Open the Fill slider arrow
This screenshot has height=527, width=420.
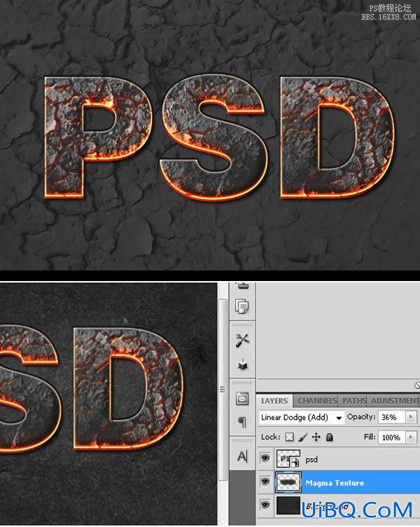click(x=410, y=437)
